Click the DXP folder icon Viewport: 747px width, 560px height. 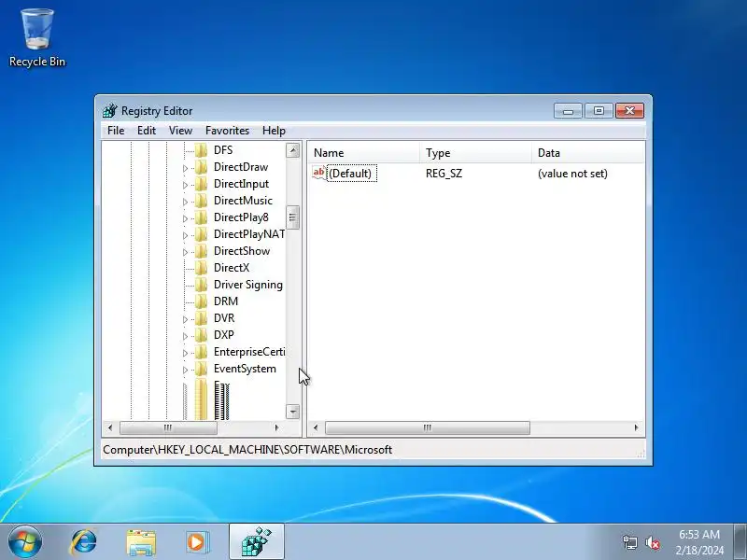tap(202, 335)
